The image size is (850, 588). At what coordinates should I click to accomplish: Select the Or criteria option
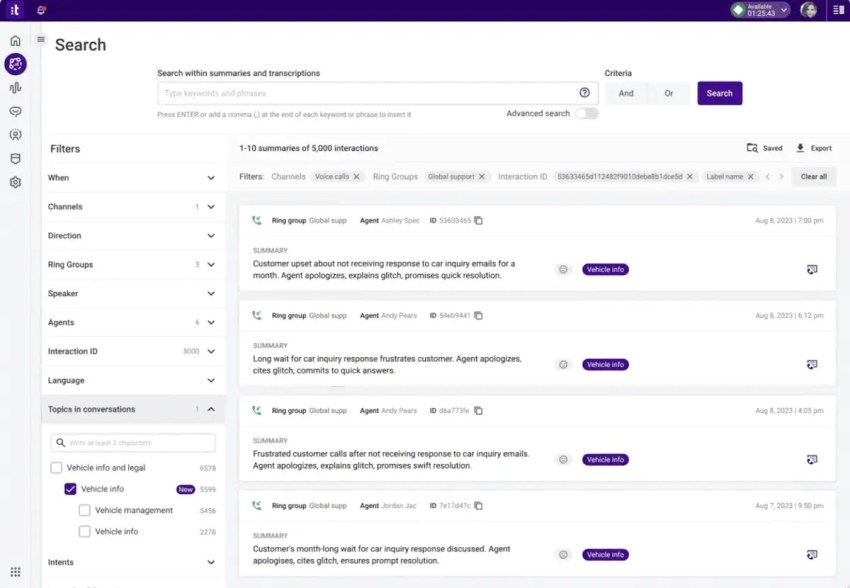point(668,93)
